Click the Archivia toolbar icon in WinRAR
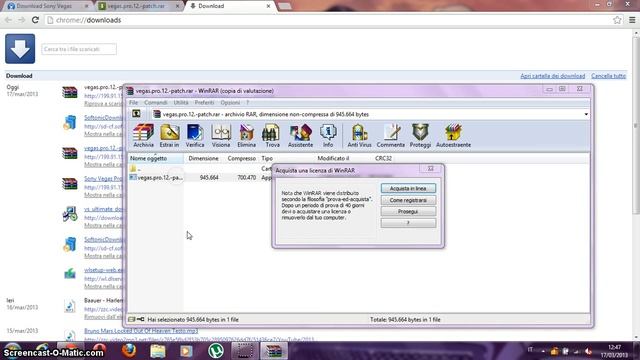Viewport: 640px width, 360px height. [x=143, y=136]
